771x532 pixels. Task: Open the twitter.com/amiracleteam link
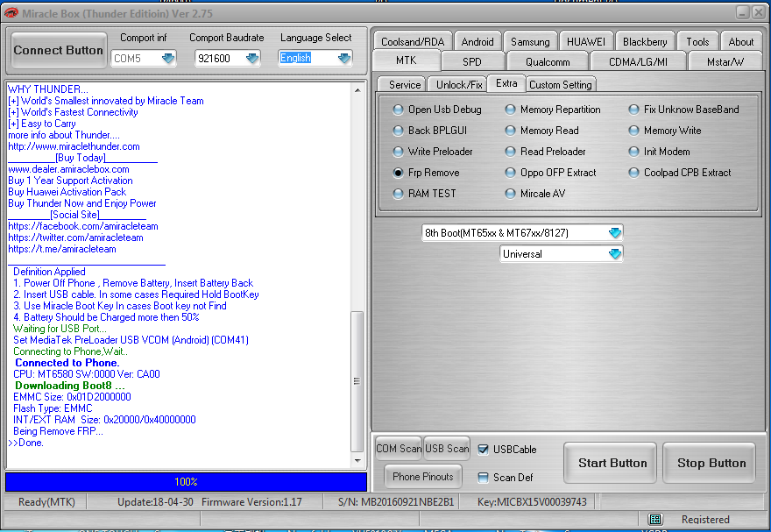[75, 238]
